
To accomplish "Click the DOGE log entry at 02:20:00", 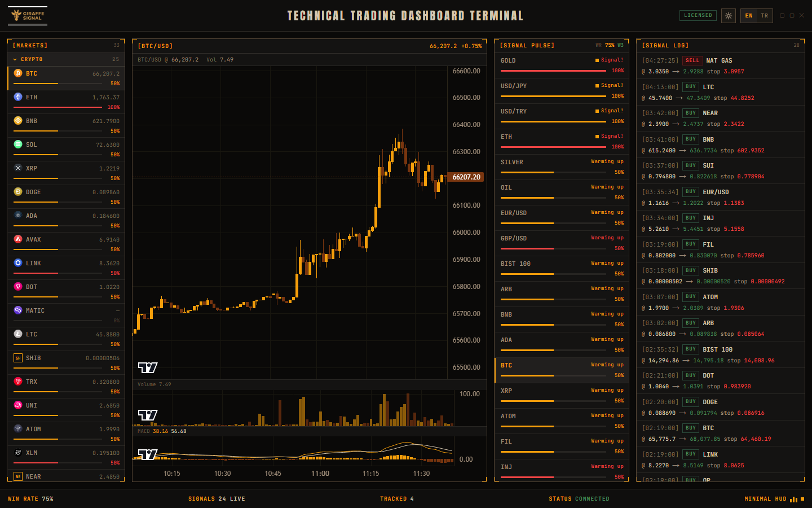I will [x=720, y=407].
